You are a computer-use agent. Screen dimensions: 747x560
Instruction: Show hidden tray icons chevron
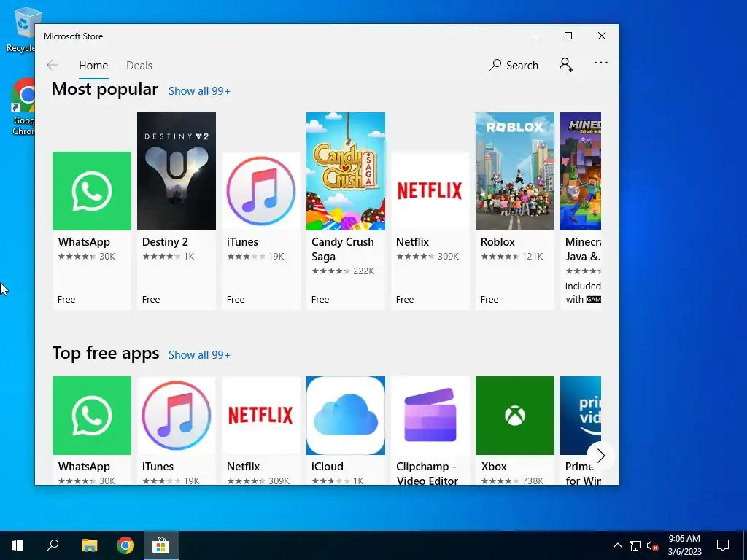click(x=617, y=545)
